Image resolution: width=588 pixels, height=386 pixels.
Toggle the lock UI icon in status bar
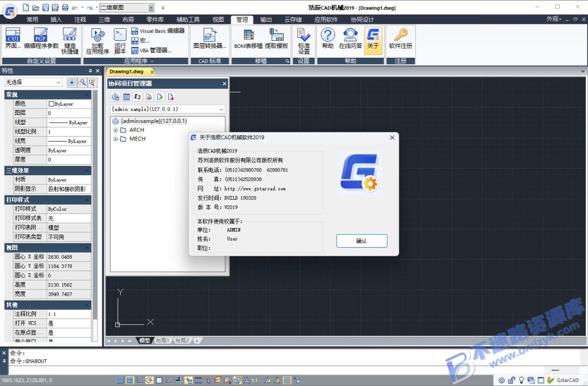coord(511,380)
